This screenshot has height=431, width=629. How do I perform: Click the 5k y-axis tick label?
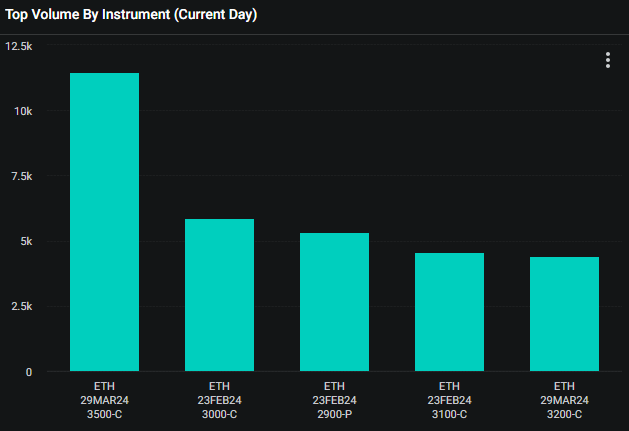click(x=25, y=241)
